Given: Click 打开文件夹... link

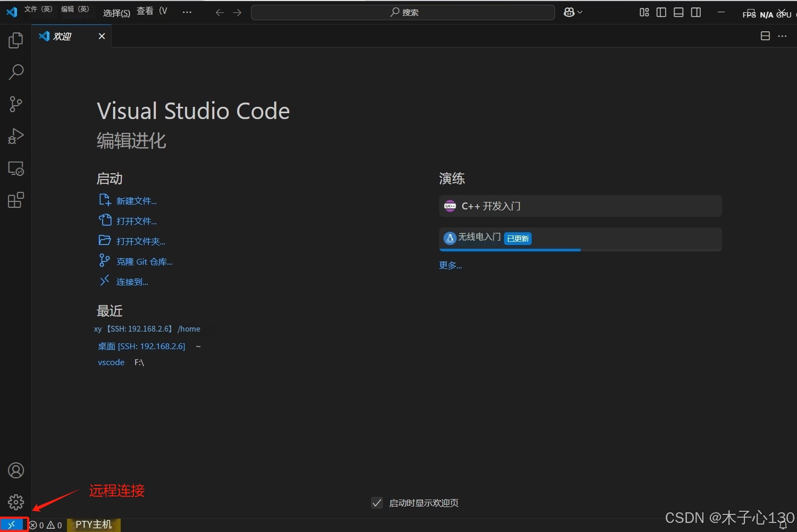Looking at the screenshot, I should click(x=141, y=241).
